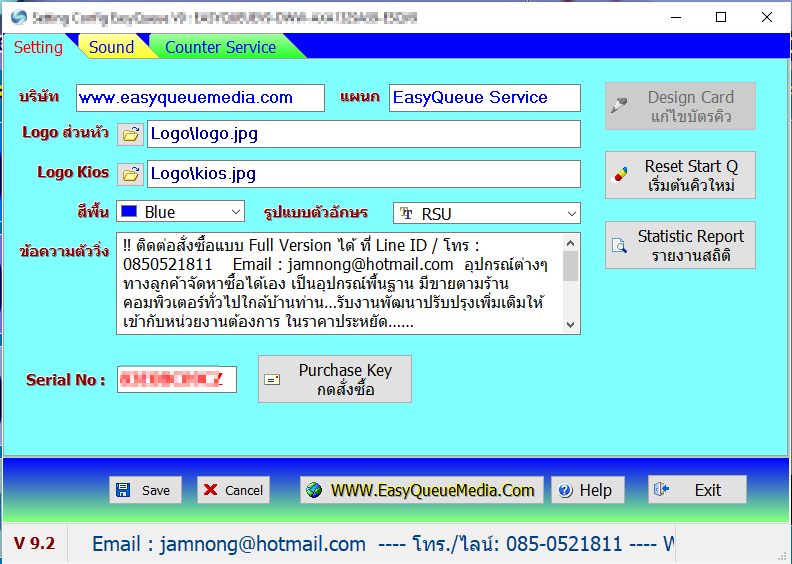Click the globe icon on website button
This screenshot has height=564, width=792.
coord(314,490)
